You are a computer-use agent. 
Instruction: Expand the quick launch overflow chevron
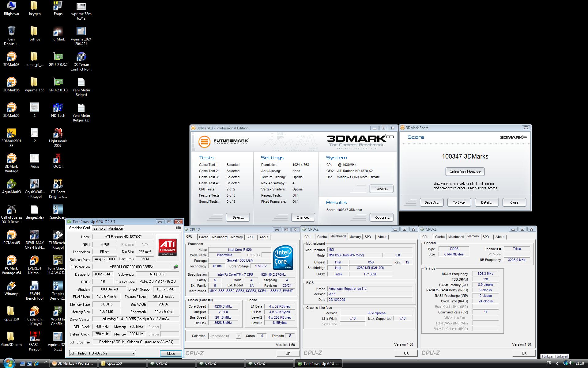(46, 362)
